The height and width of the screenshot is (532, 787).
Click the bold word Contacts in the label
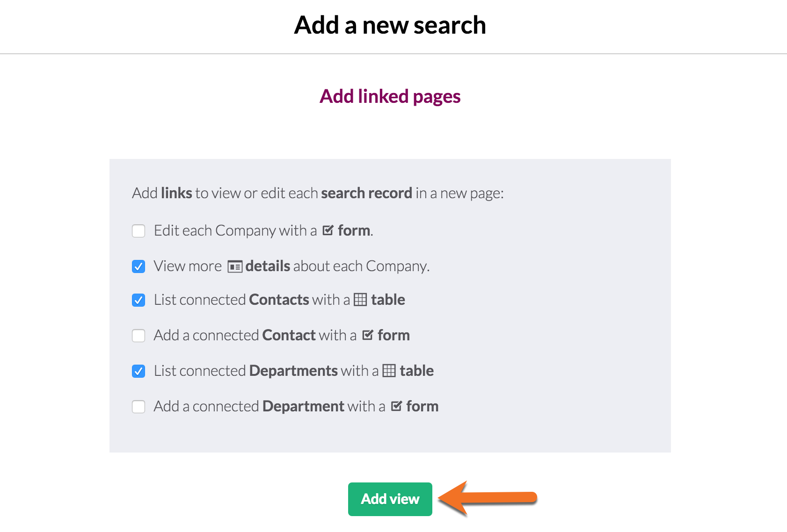[279, 300]
